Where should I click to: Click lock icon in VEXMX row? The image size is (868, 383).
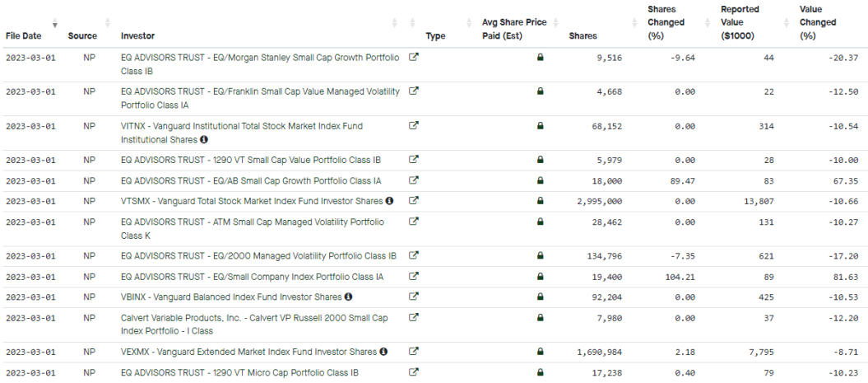541,352
